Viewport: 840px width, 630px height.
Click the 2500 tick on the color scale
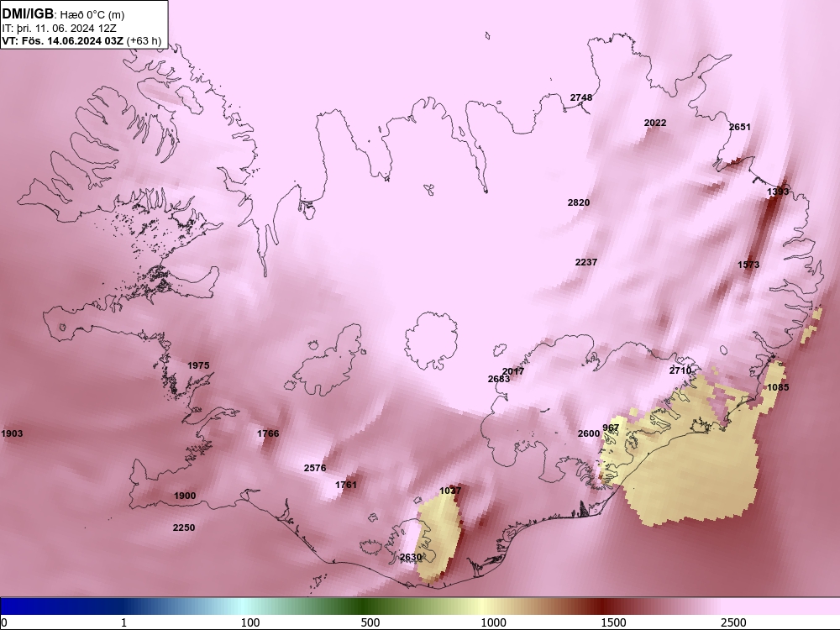point(733,622)
